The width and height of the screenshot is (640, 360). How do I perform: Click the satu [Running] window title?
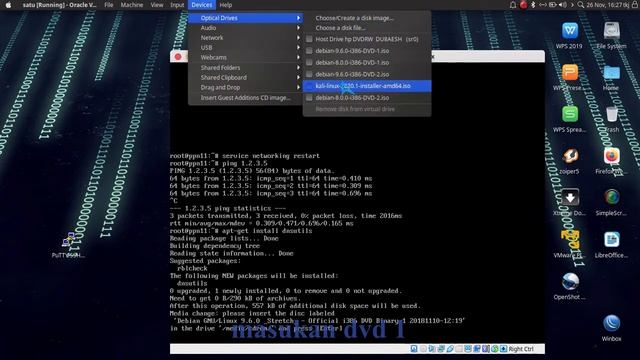59,5
